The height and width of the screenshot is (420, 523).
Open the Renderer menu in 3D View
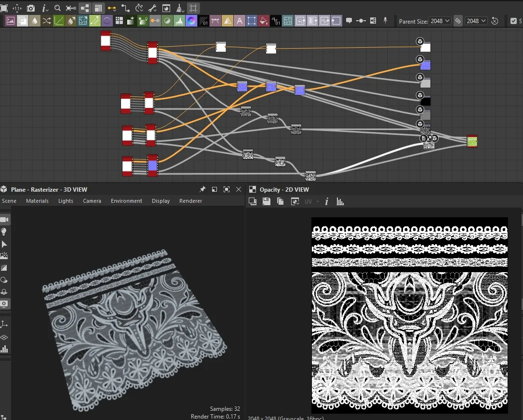pyautogui.click(x=190, y=201)
